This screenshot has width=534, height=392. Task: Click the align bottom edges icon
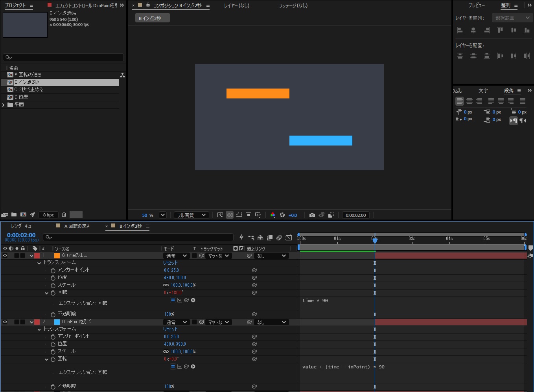coord(527,30)
